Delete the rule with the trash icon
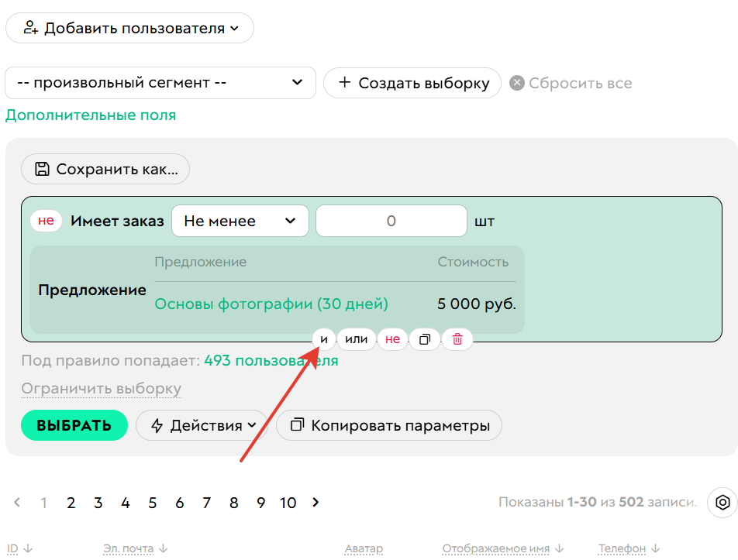Screen dimensions: 738x560 pos(457,339)
